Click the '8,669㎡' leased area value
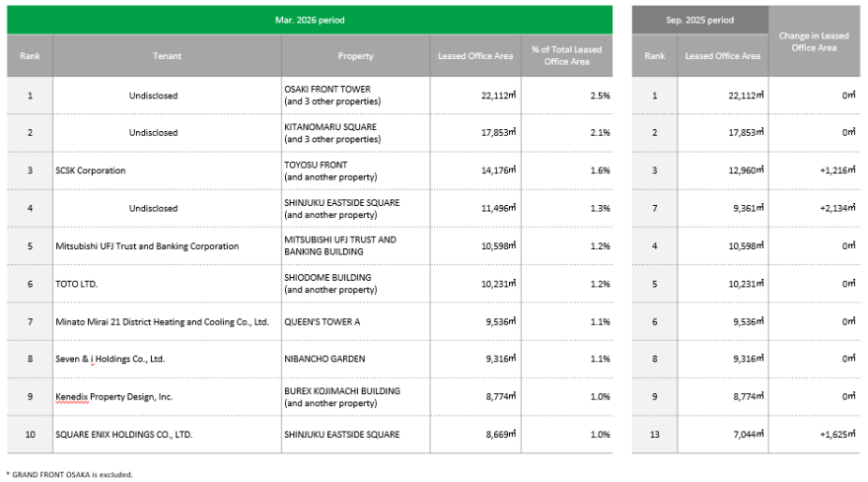868x482 pixels. coord(501,435)
